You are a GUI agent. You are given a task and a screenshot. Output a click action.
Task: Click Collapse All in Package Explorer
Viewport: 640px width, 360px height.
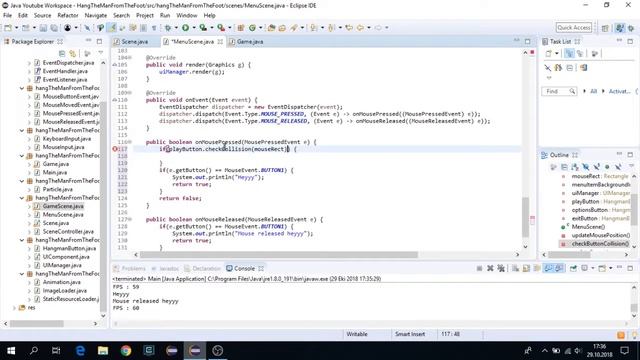pyautogui.click(x=62, y=53)
